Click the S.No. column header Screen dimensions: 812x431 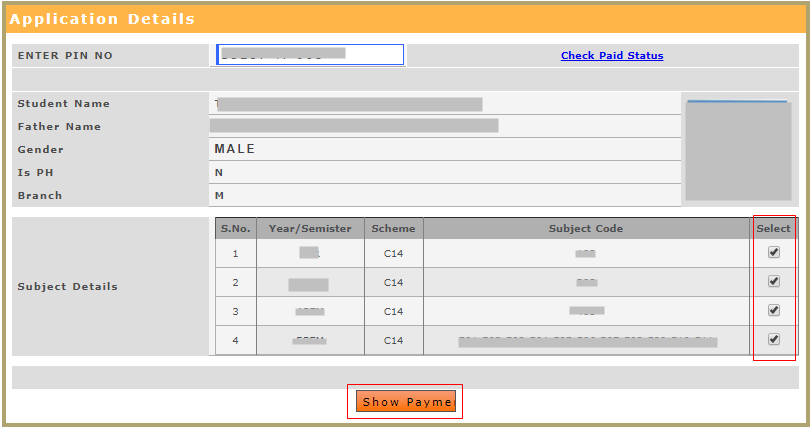click(235, 229)
